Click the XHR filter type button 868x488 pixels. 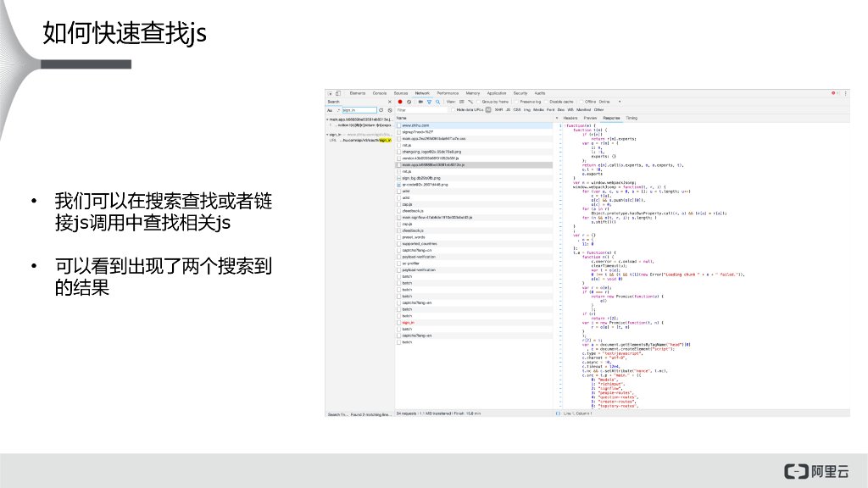click(x=499, y=109)
